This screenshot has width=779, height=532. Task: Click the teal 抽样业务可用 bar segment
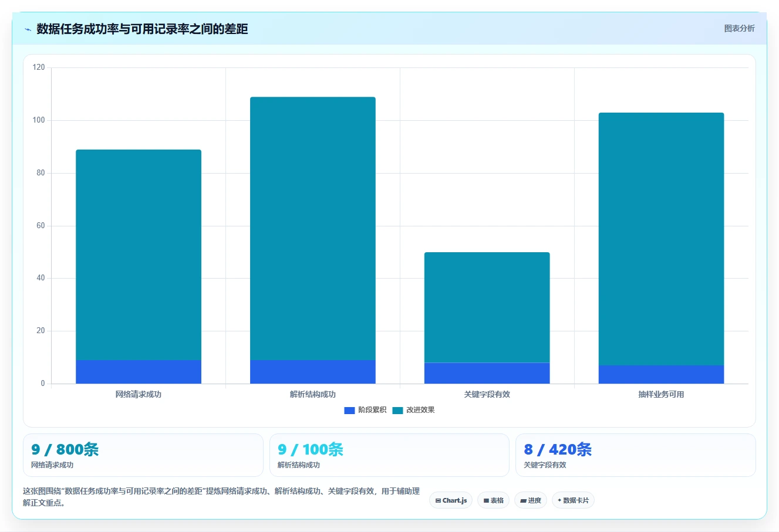tap(661, 239)
